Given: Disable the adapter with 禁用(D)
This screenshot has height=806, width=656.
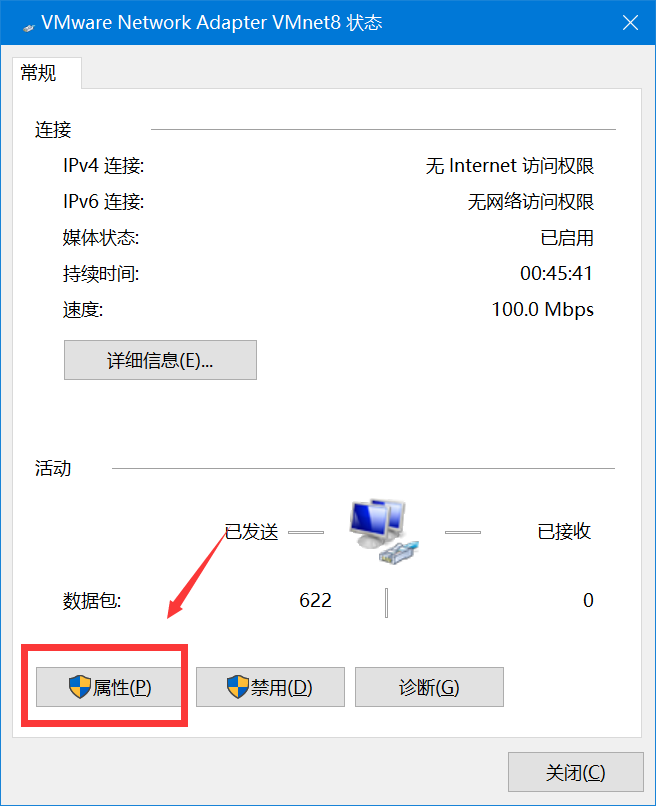Looking at the screenshot, I should [x=270, y=687].
